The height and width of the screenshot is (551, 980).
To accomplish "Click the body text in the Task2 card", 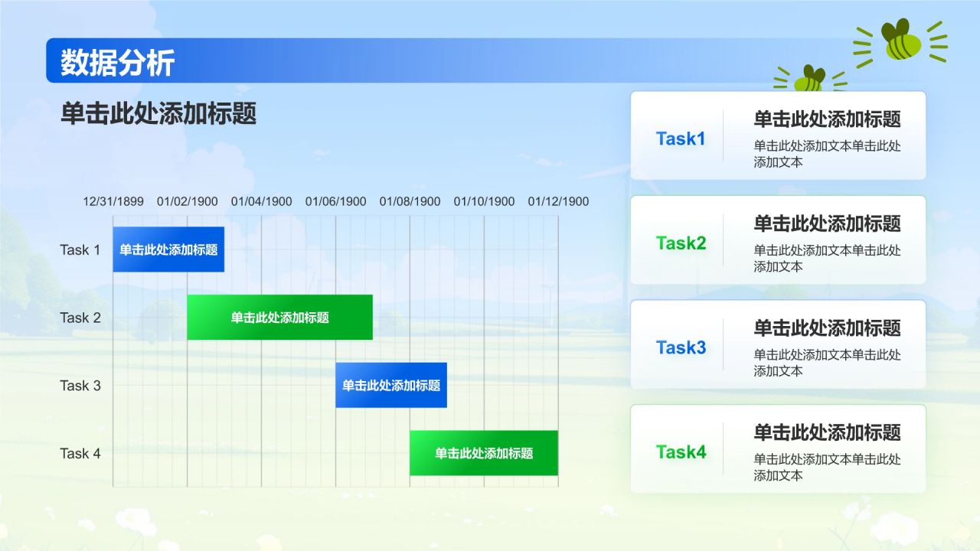I will 827,259.
